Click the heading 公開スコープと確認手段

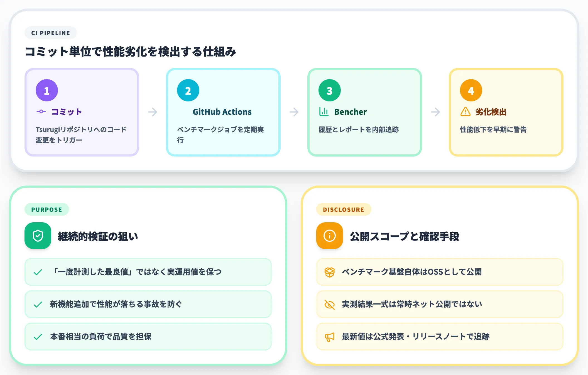405,236
